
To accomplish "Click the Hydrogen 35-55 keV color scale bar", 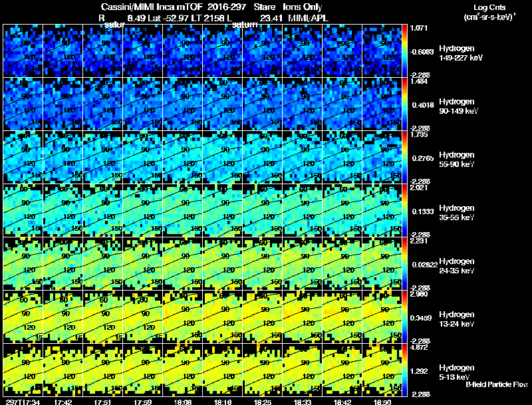I will point(404,210).
